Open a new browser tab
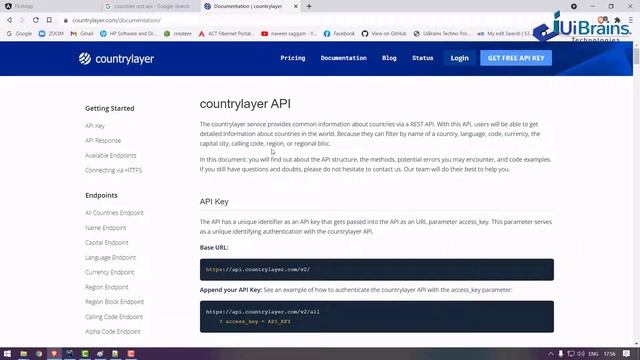640x360 pixels. click(309, 6)
